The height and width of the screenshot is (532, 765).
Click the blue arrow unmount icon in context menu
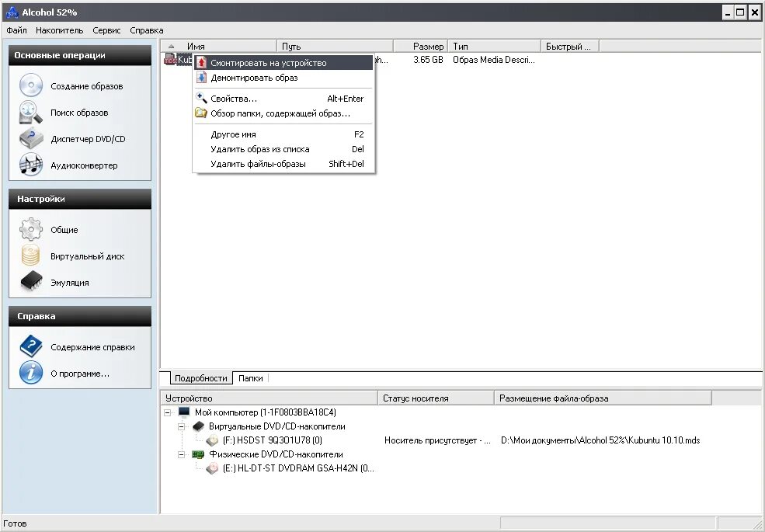(x=201, y=77)
